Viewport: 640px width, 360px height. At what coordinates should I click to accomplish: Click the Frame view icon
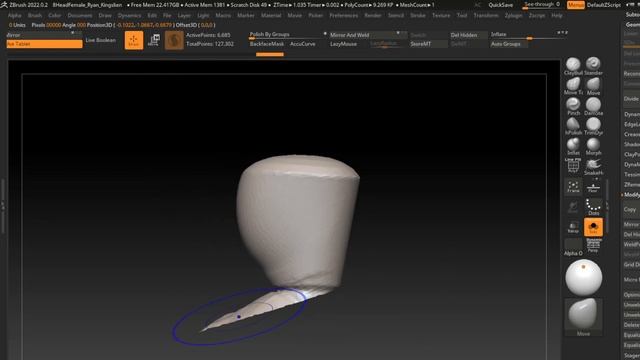pyautogui.click(x=573, y=187)
